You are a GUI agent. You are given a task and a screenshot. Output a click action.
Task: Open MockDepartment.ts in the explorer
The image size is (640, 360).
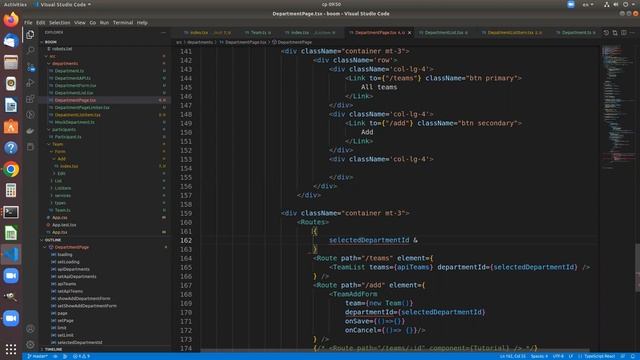[75, 122]
